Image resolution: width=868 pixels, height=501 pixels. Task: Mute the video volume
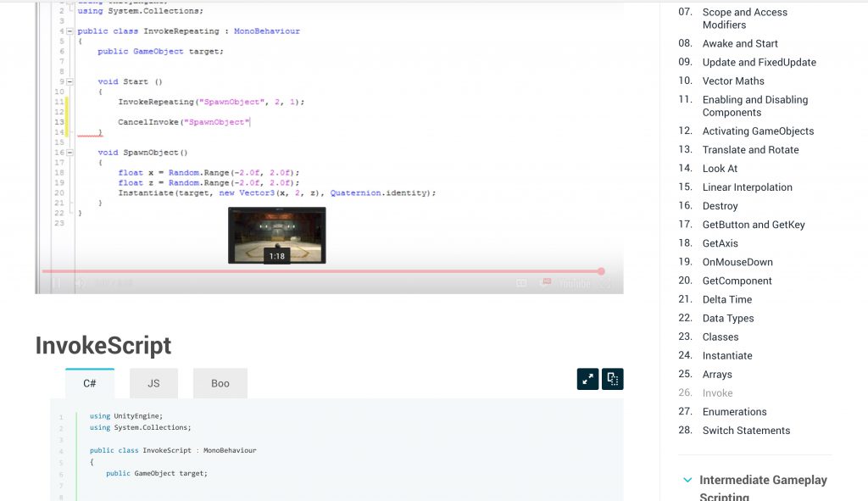pos(80,283)
